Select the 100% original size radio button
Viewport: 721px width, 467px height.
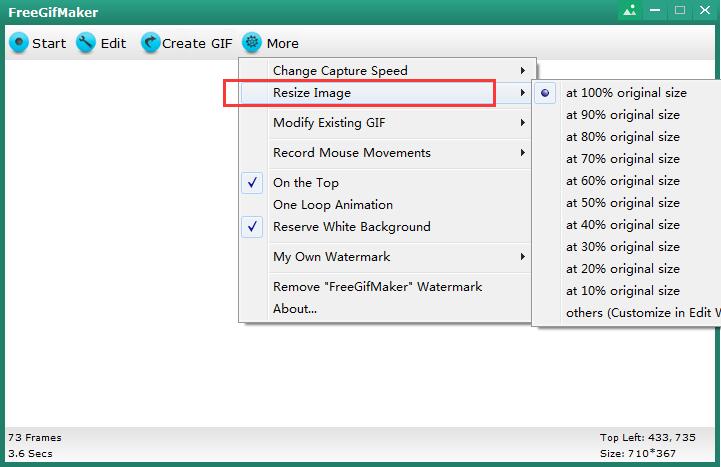click(x=545, y=93)
